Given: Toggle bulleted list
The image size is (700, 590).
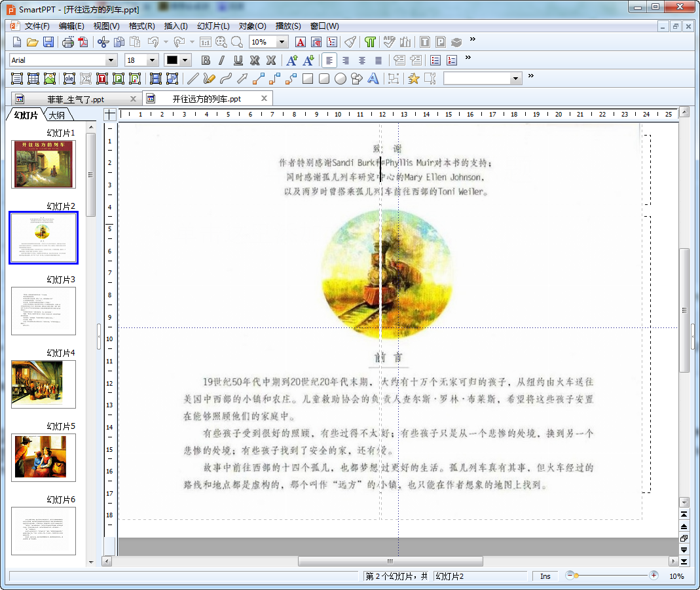Looking at the screenshot, I should [435, 60].
